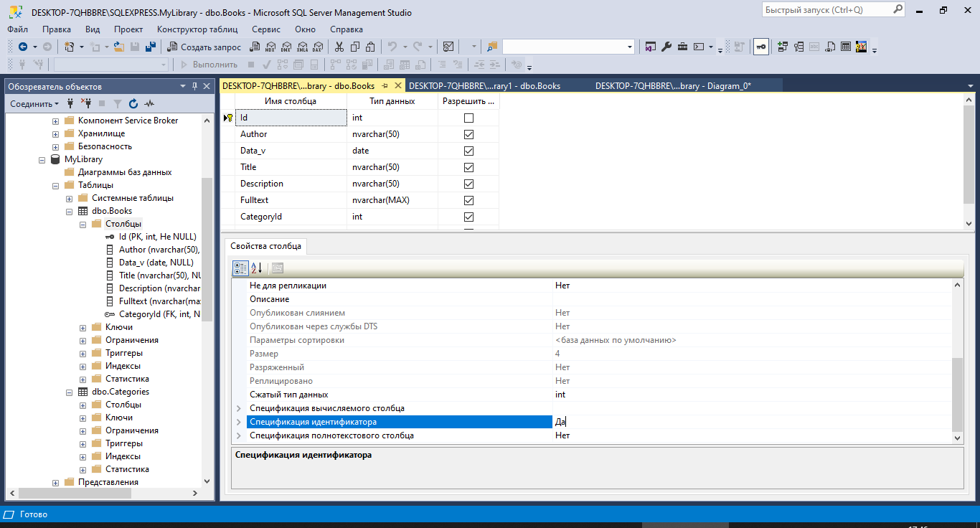Expand the Хранилище folder
The height and width of the screenshot is (528, 980).
56,133
